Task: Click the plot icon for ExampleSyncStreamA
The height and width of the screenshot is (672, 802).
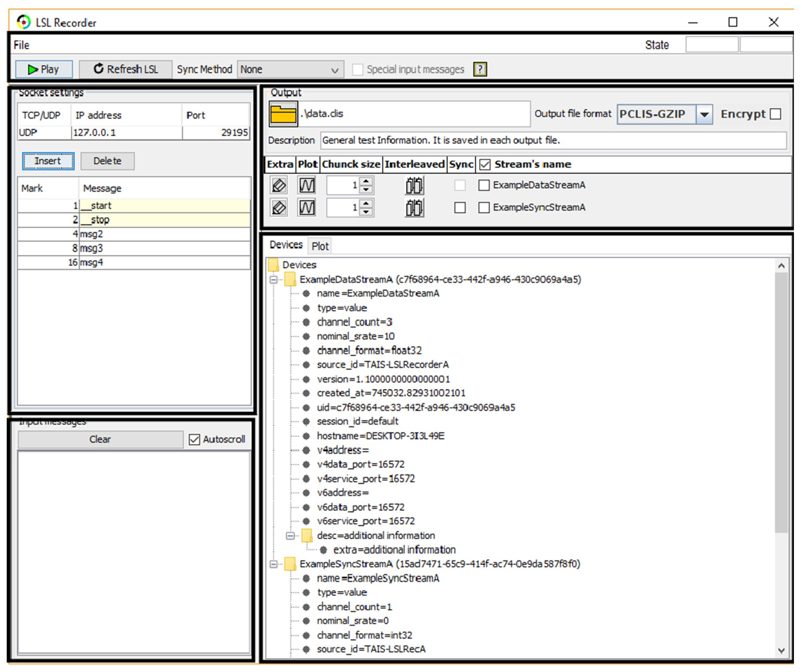Action: (307, 208)
